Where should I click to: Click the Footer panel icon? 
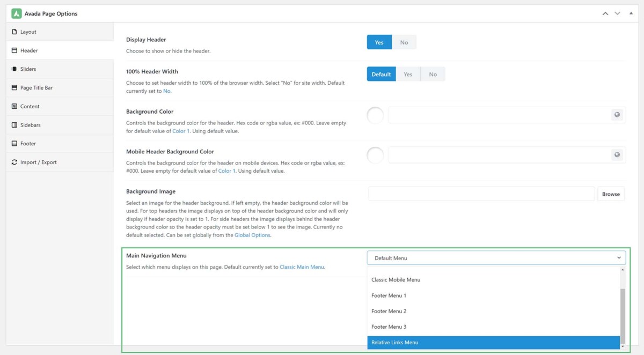pos(16,143)
